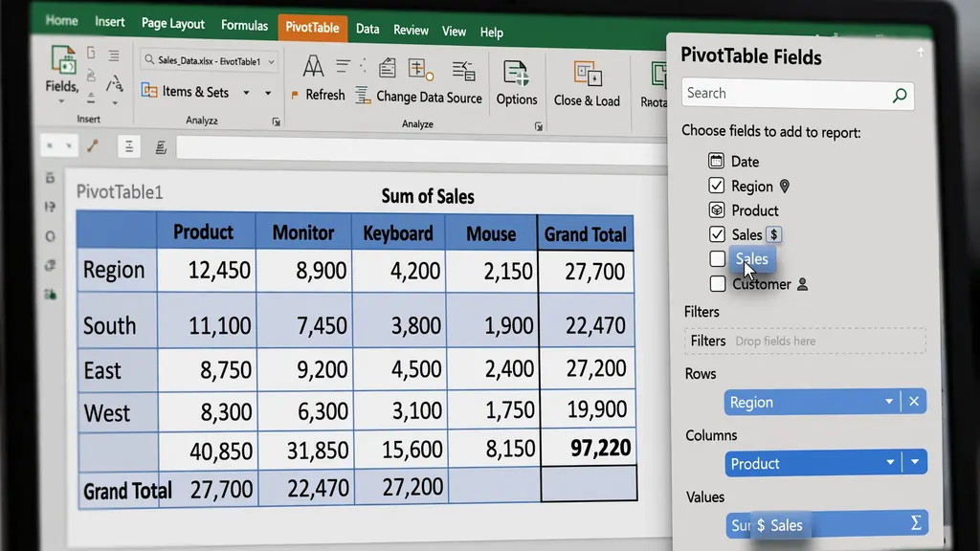Select the East row label
Screen dimensions: 980x551
click(x=118, y=370)
